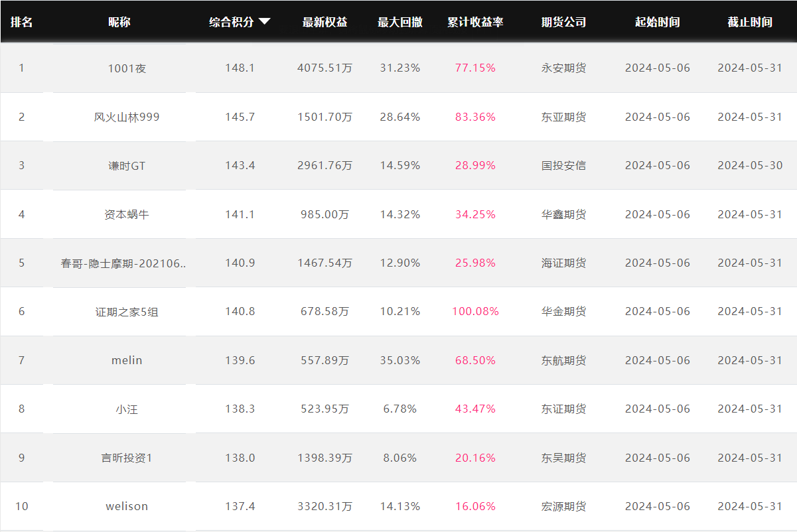Viewport: 797px width, 532px height.
Task: Click the sort arrow beside 综合积分
Action: (265, 22)
